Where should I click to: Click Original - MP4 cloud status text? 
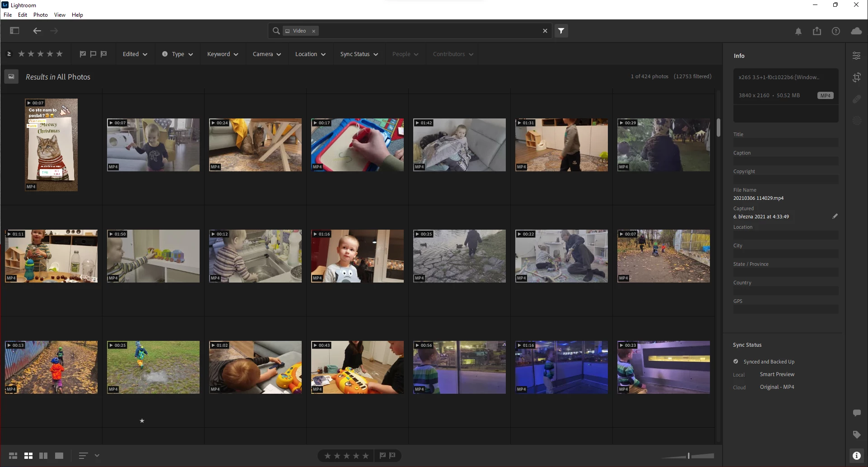click(x=777, y=387)
